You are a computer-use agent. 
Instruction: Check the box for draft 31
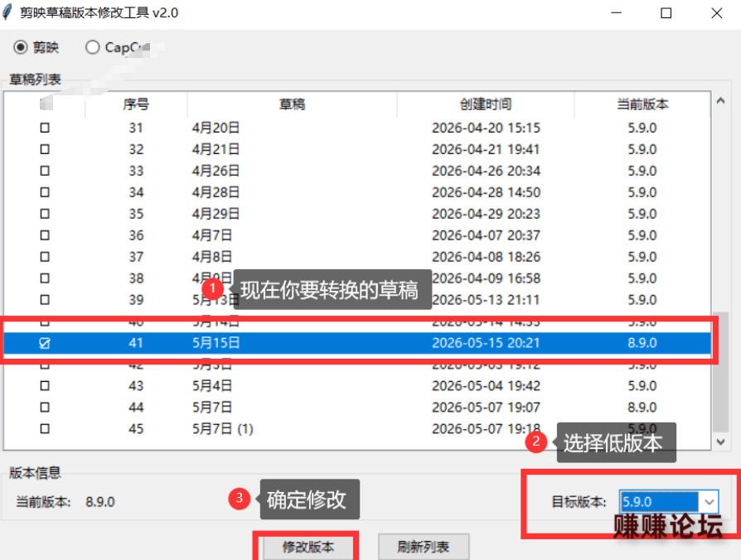pyautogui.click(x=45, y=128)
